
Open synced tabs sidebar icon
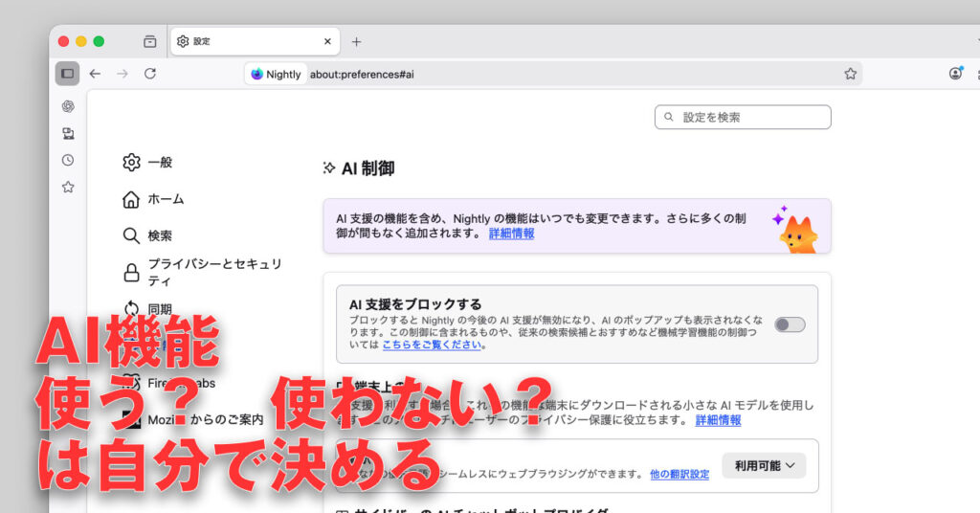68,133
